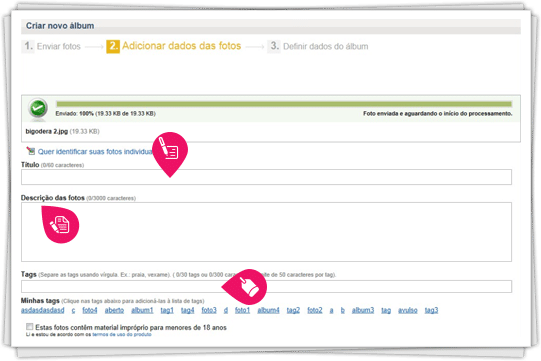Add the 'asdasdasdasd' tag from Minhas tags
Image resolution: width=541 pixels, height=361 pixels.
tap(43, 310)
